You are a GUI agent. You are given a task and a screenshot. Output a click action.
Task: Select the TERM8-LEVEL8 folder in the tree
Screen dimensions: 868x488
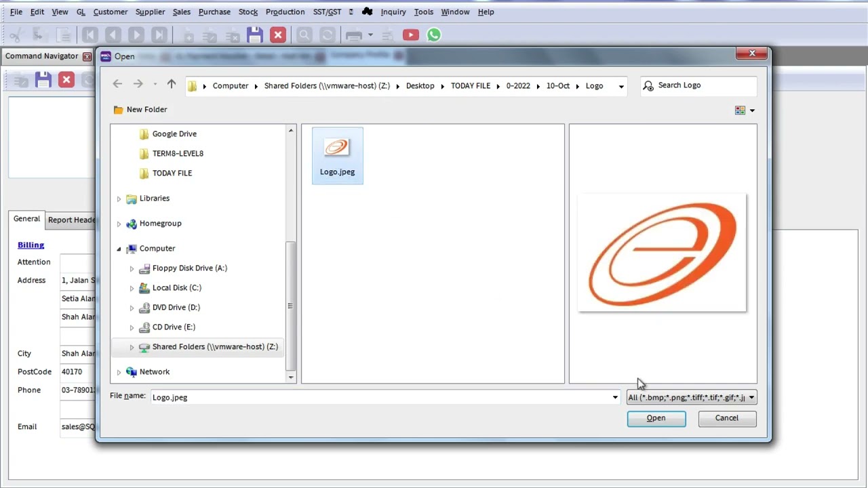coord(178,154)
